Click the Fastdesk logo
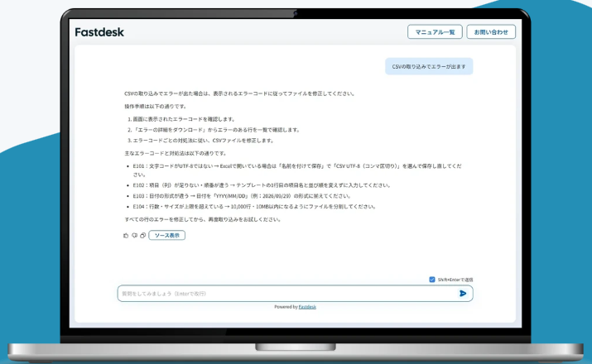Image resolution: width=592 pixels, height=364 pixels. [99, 32]
